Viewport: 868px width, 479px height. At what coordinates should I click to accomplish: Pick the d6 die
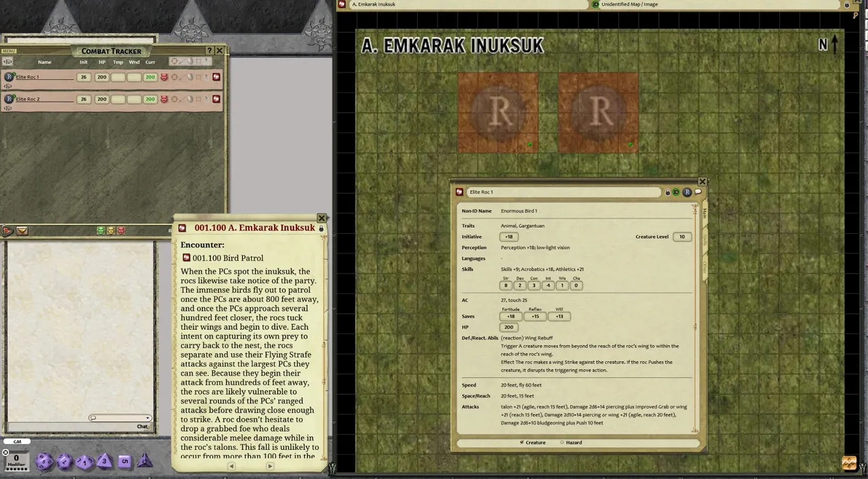[x=125, y=461]
